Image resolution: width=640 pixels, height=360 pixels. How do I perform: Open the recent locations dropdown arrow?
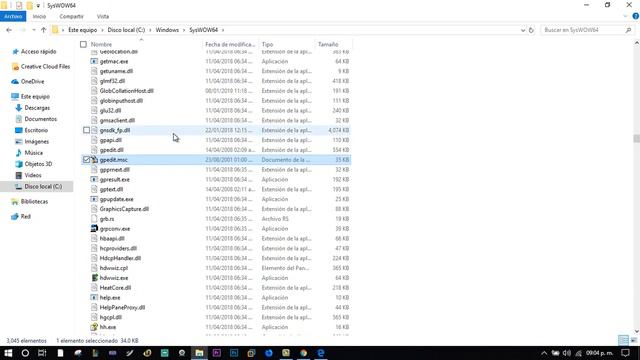pos(33,30)
